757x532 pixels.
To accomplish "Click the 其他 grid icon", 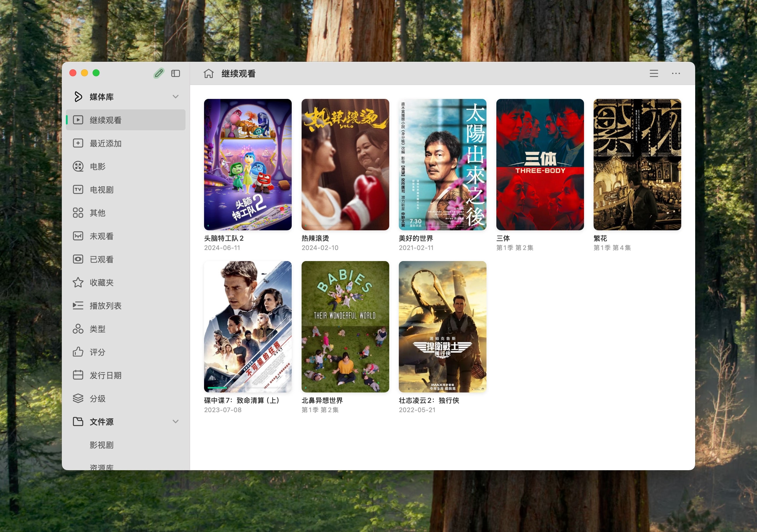I will [78, 213].
